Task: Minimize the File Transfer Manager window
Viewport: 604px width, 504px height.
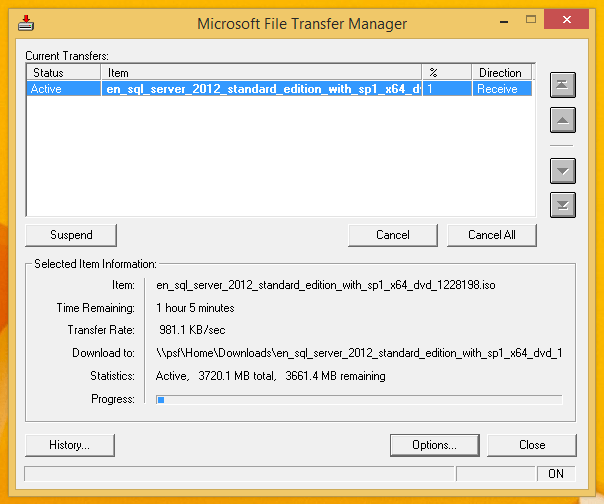Action: 504,22
